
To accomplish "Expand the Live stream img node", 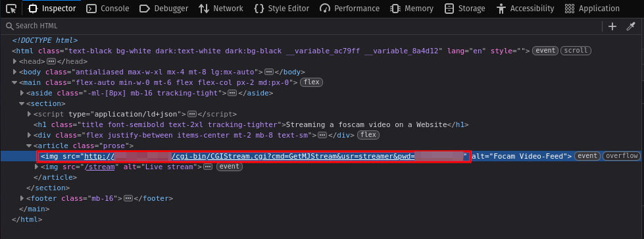I will (x=37, y=167).
